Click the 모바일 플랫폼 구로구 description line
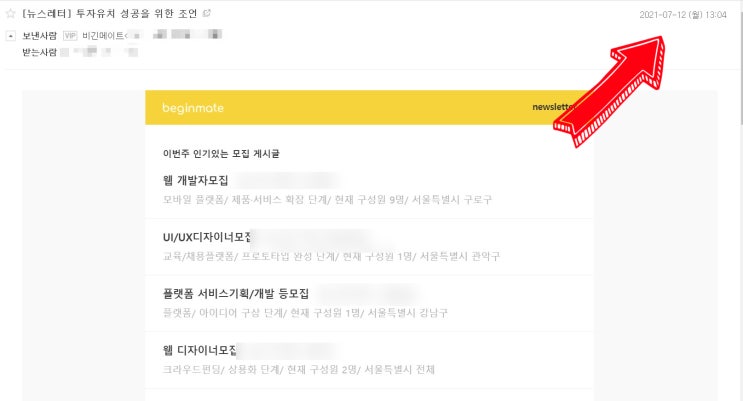This screenshot has width=743, height=401. coord(327,200)
